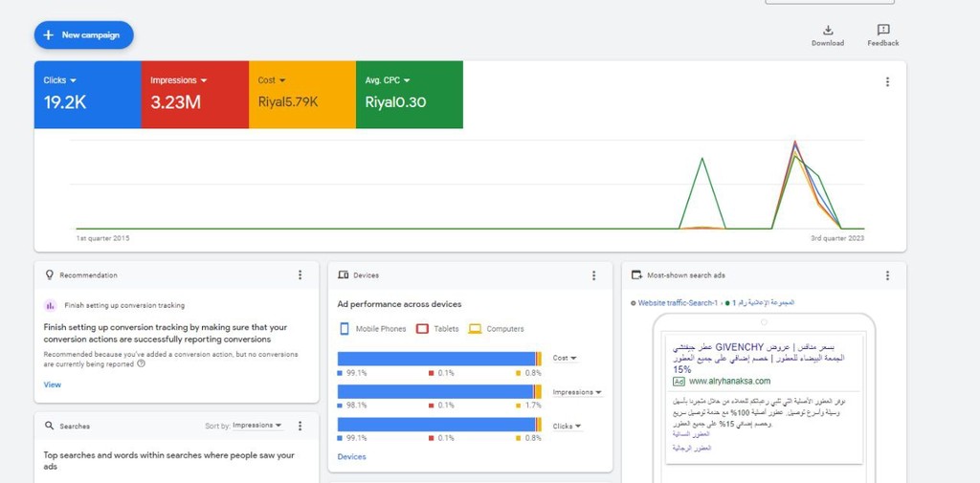Screen dimensions: 980x483
Task: Open Sort by Impressions dropdown in Searches
Action: (256, 426)
